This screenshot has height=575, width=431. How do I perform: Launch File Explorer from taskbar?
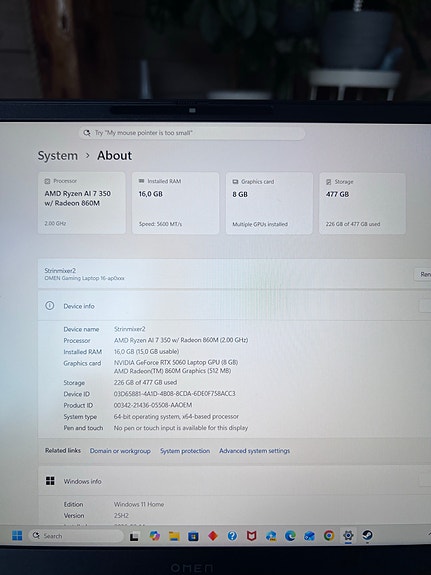[x=174, y=536]
